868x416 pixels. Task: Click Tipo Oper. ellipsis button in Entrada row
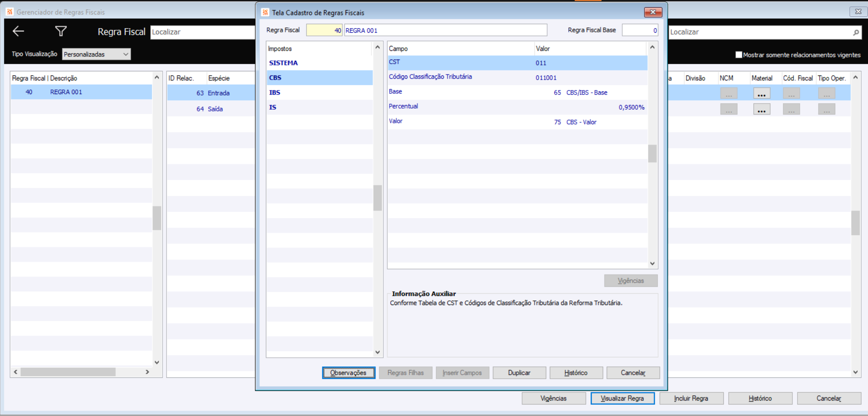coord(827,94)
